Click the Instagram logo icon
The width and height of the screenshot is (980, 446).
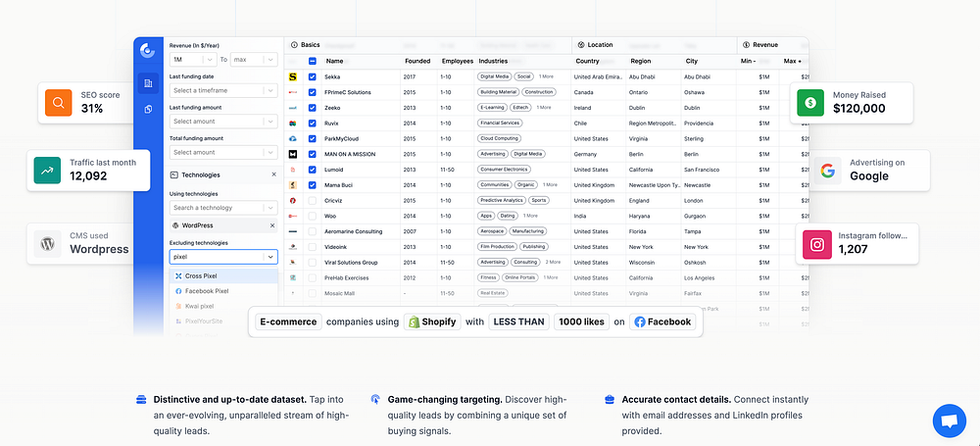(817, 245)
